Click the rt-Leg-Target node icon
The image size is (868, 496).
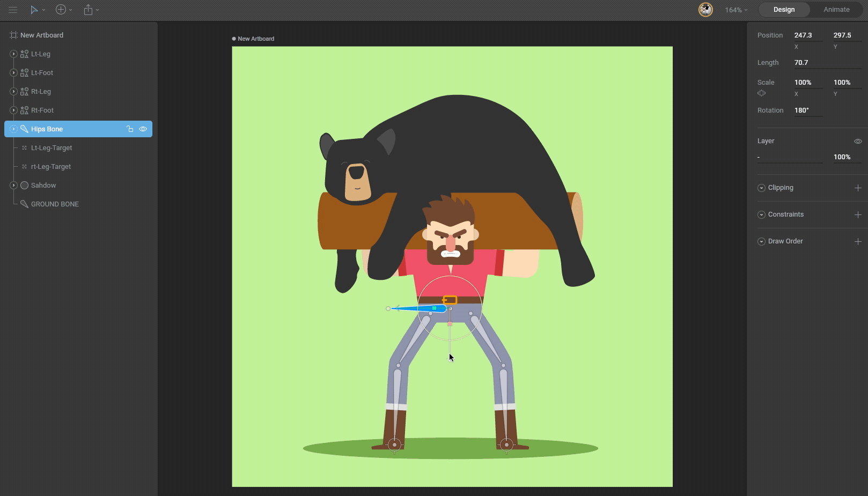coord(24,167)
